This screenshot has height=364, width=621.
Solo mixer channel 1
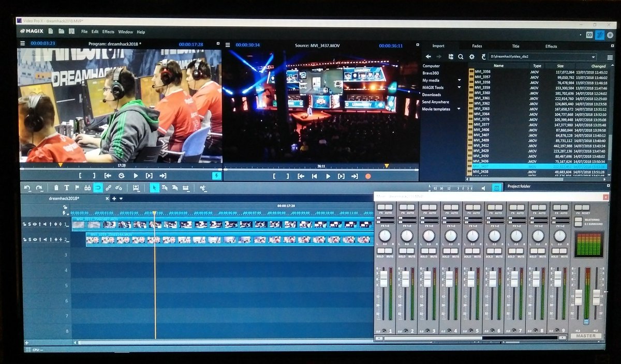[380, 252]
